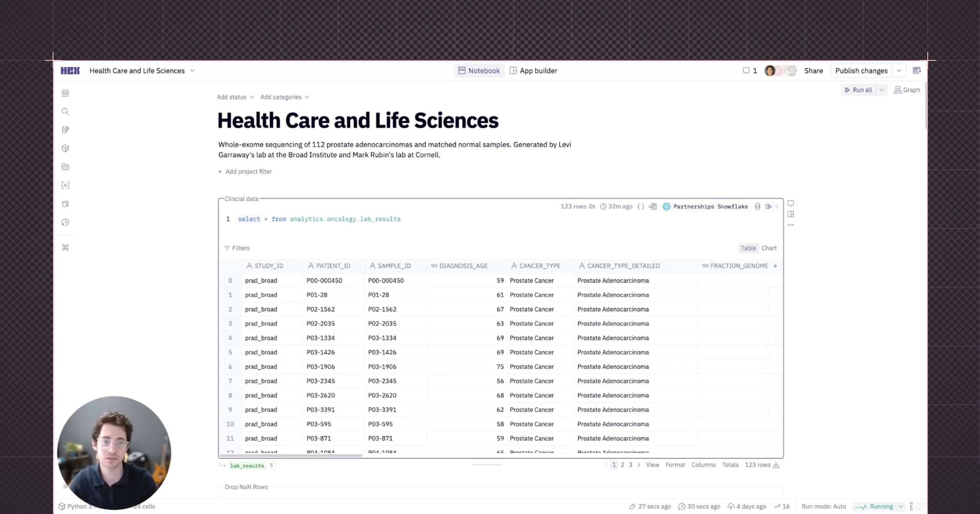Open the search icon in left sidebar

(65, 111)
